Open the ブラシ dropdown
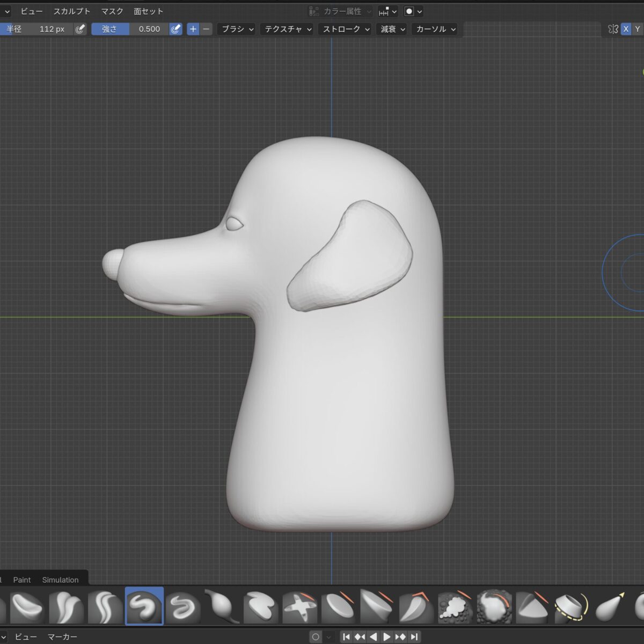The width and height of the screenshot is (644, 644). [237, 29]
